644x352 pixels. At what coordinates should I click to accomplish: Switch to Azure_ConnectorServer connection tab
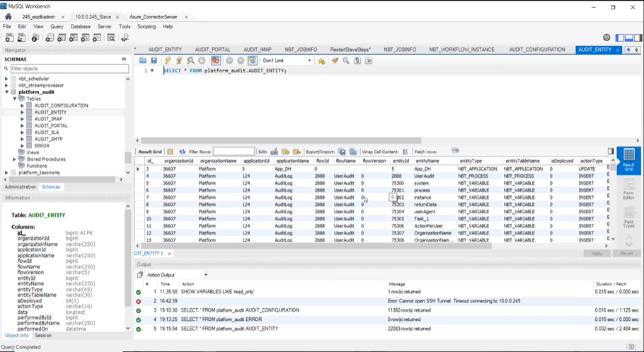[x=153, y=17]
